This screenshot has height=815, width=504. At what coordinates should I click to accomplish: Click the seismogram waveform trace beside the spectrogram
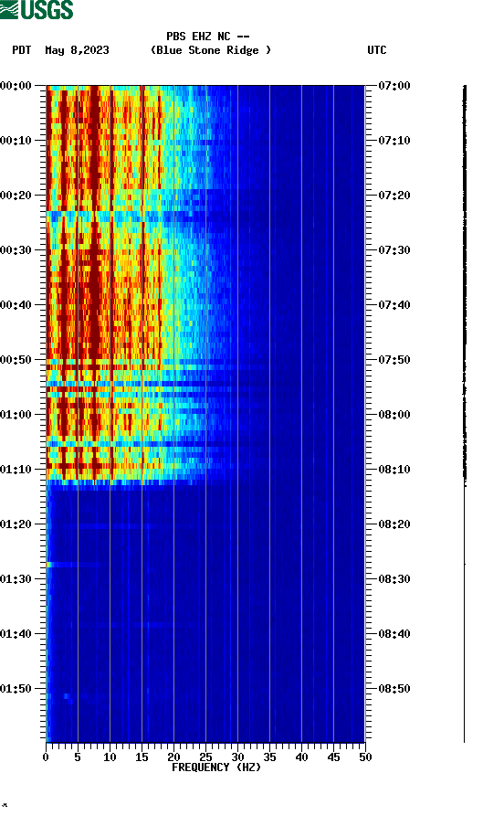[x=465, y=414]
